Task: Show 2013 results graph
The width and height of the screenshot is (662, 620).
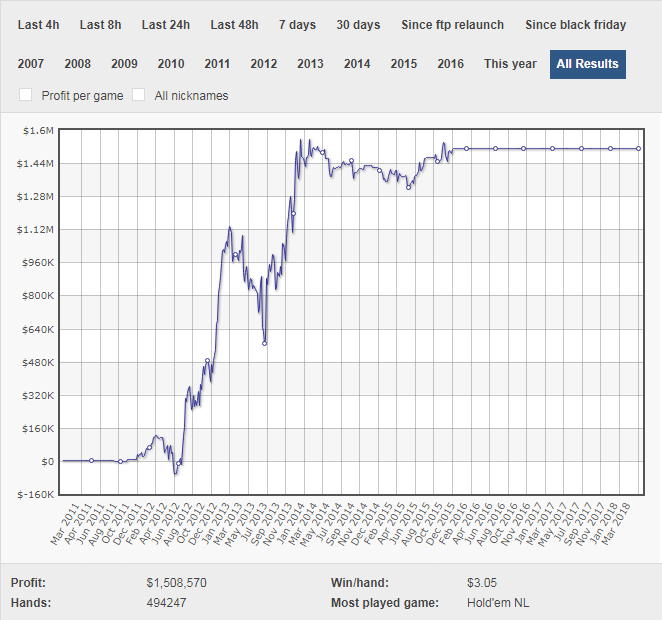Action: [310, 64]
